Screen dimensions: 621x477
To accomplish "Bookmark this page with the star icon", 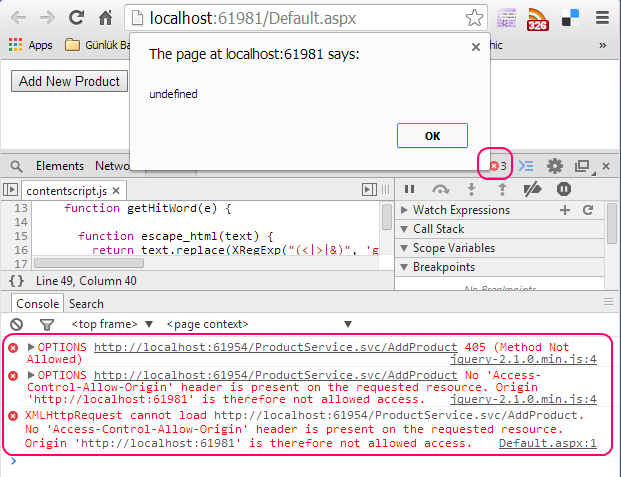I will tap(474, 18).
